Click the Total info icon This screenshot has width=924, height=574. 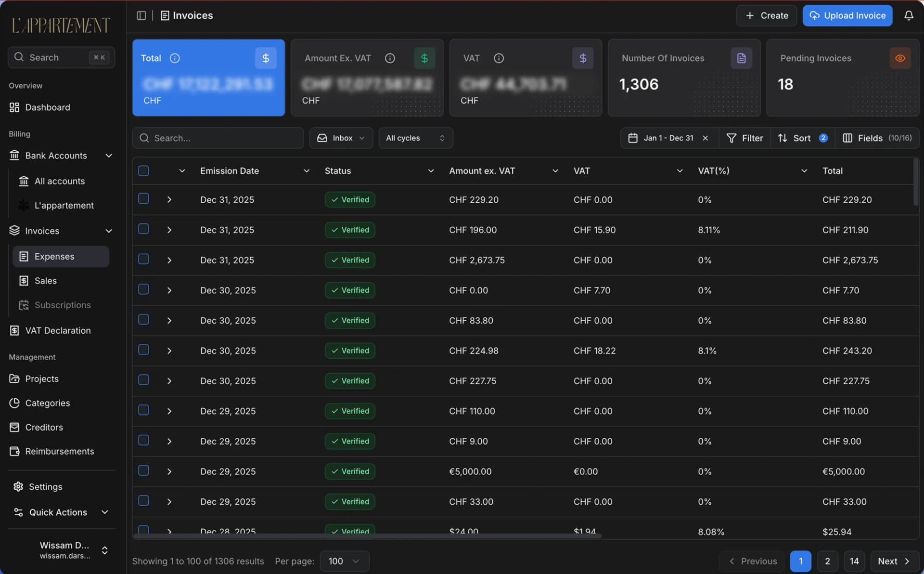click(x=175, y=58)
